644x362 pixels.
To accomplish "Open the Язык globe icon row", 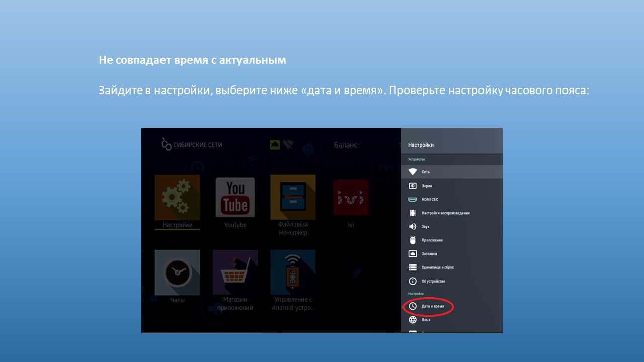I will point(452,320).
